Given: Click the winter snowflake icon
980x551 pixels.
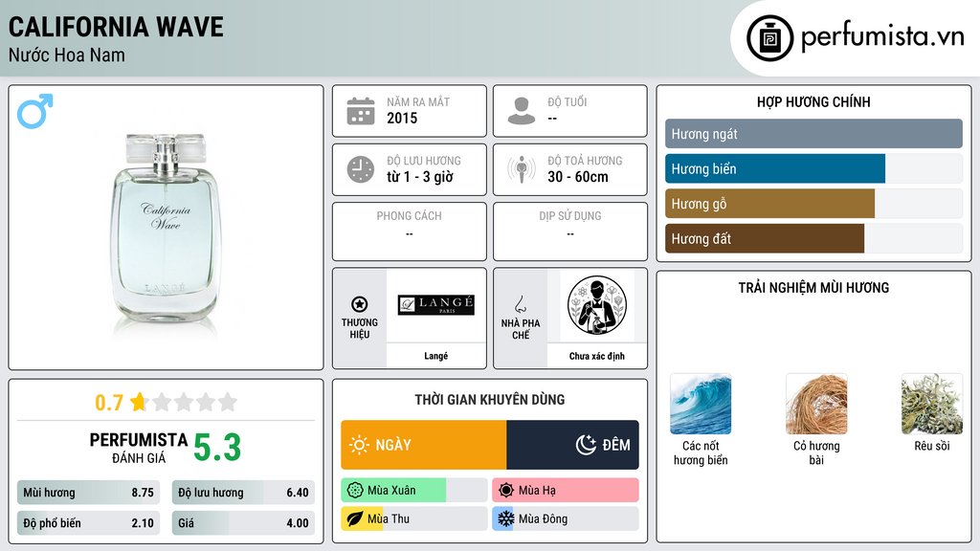Looking at the screenshot, I should 506,518.
